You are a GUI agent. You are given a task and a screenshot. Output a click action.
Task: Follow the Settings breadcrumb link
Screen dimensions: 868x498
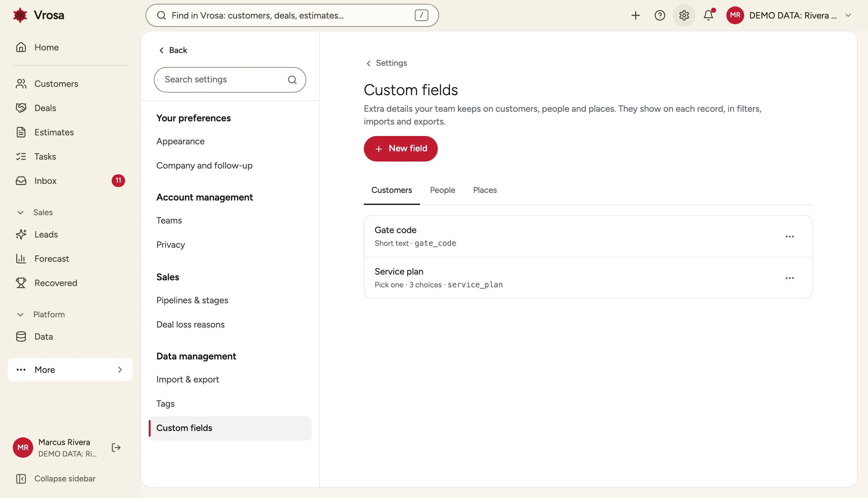386,63
